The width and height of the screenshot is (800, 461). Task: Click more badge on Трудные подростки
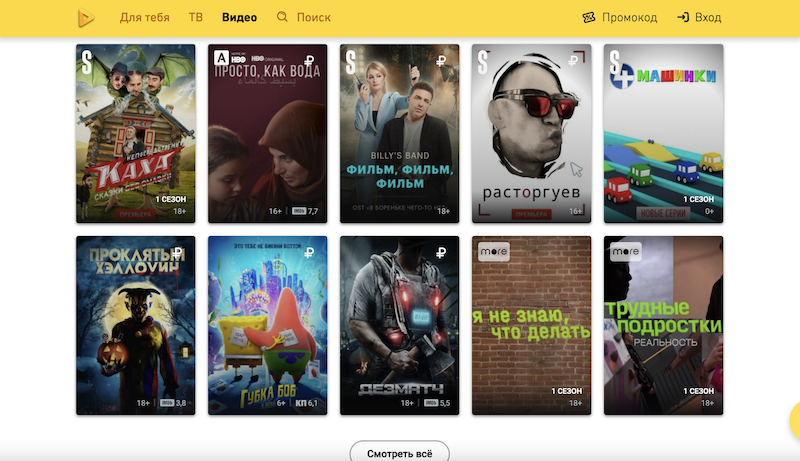[x=626, y=251]
